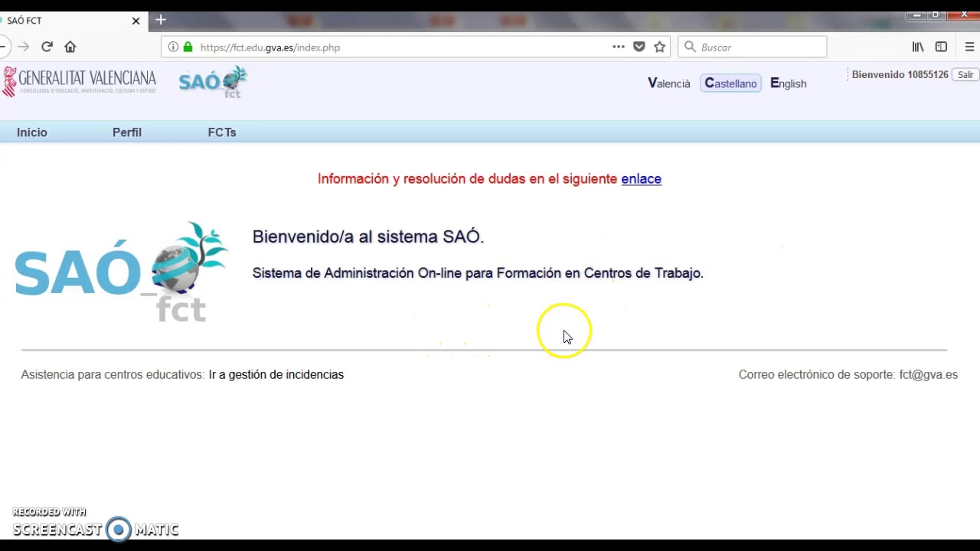Viewport: 980px width, 551px height.
Task: Open a new tab with the plus icon
Action: click(x=161, y=20)
